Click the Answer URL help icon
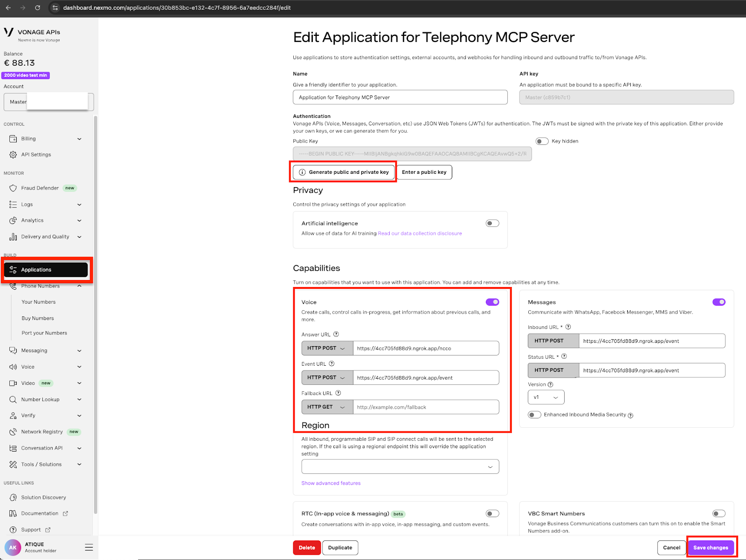 [x=336, y=334]
